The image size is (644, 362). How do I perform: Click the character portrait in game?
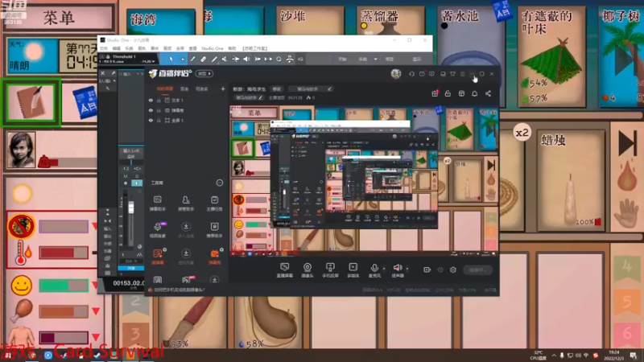pos(21,150)
